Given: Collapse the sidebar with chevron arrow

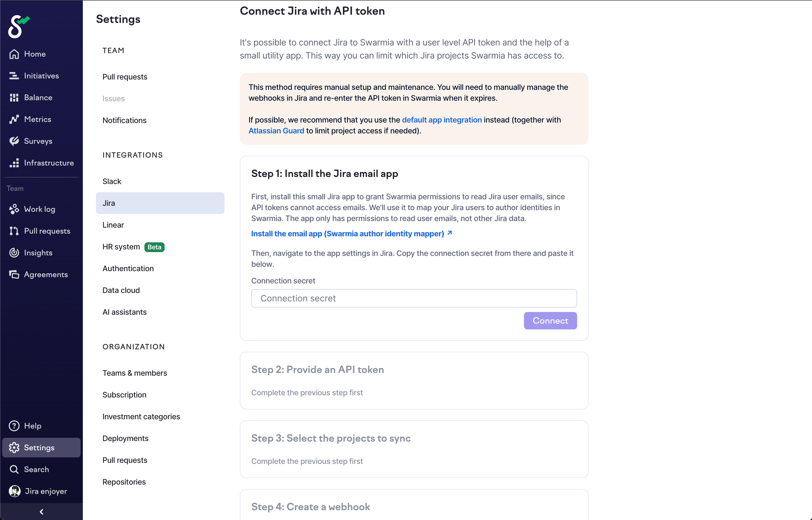Looking at the screenshot, I should click(x=41, y=512).
